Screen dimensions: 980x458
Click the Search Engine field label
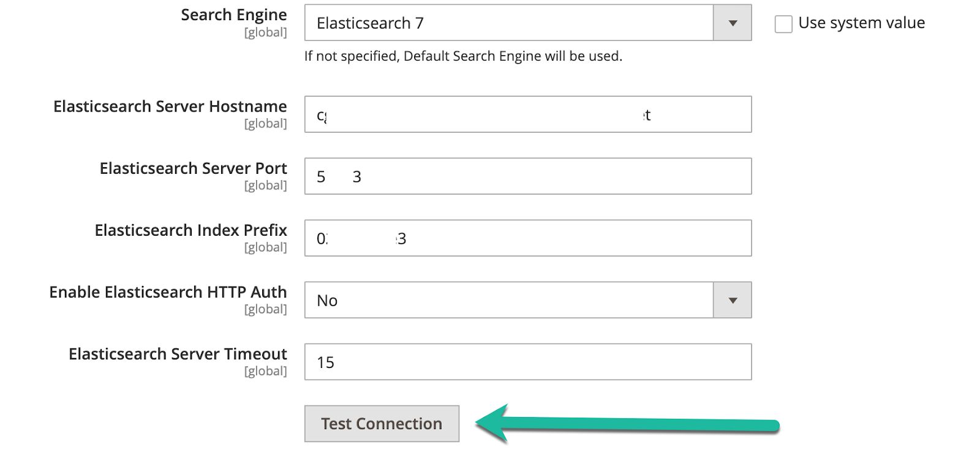coord(233,15)
